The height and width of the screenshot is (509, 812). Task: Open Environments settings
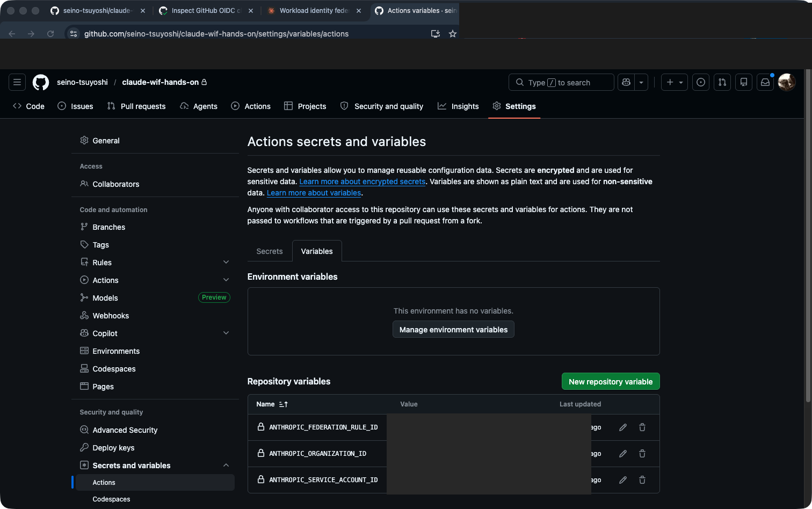pos(155,351)
